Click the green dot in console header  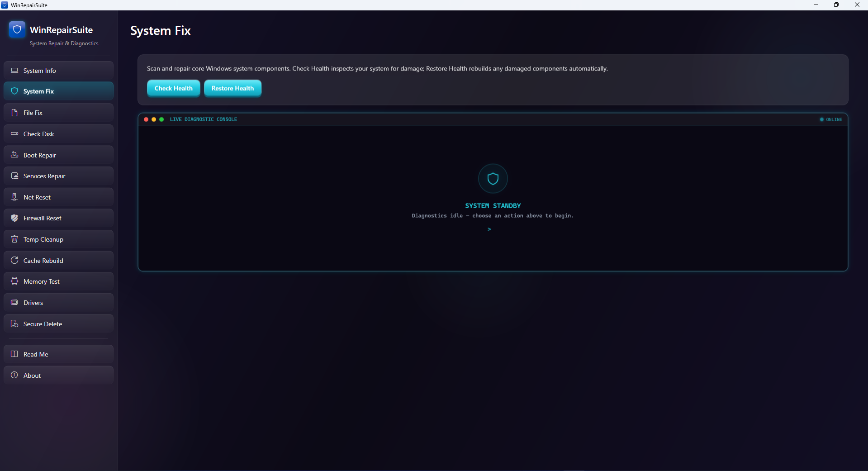pos(161,119)
